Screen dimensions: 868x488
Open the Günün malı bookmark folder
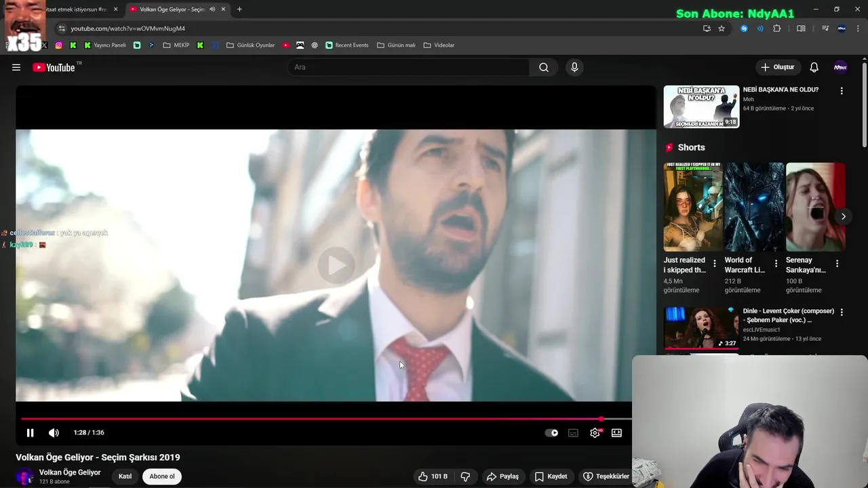(396, 45)
